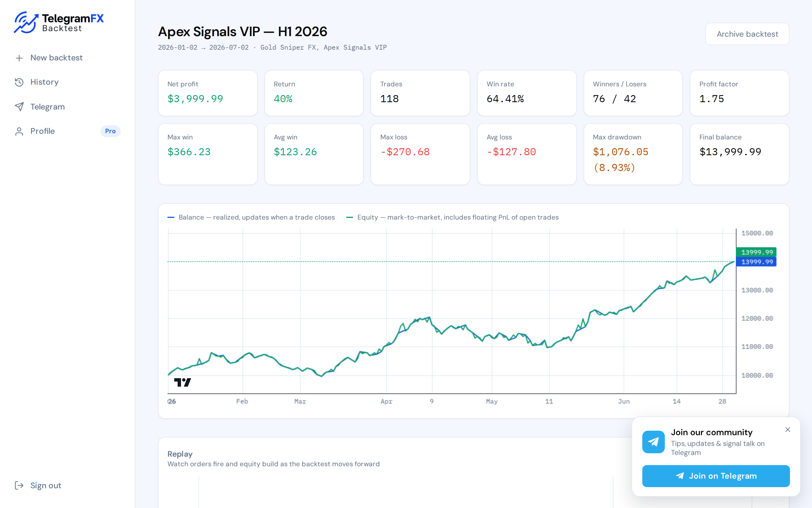Image resolution: width=812 pixels, height=508 pixels.
Task: Click the Mar label on the time axis
Action: pyautogui.click(x=300, y=401)
